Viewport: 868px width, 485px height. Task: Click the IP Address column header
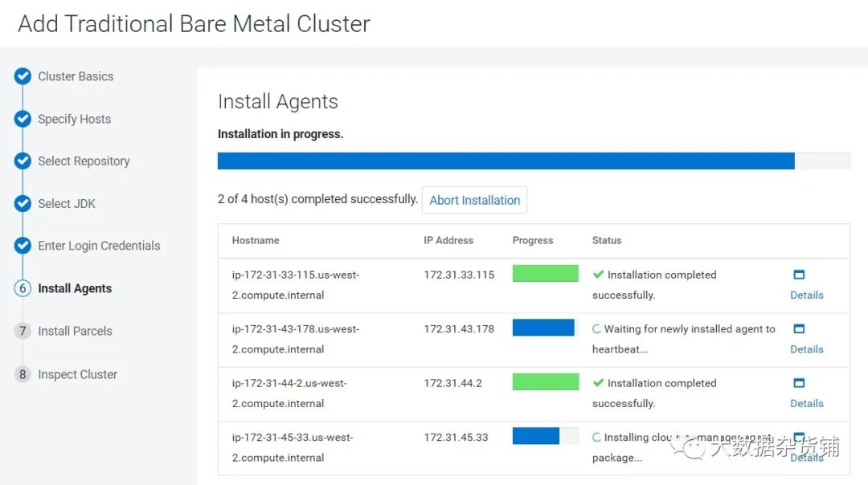448,241
